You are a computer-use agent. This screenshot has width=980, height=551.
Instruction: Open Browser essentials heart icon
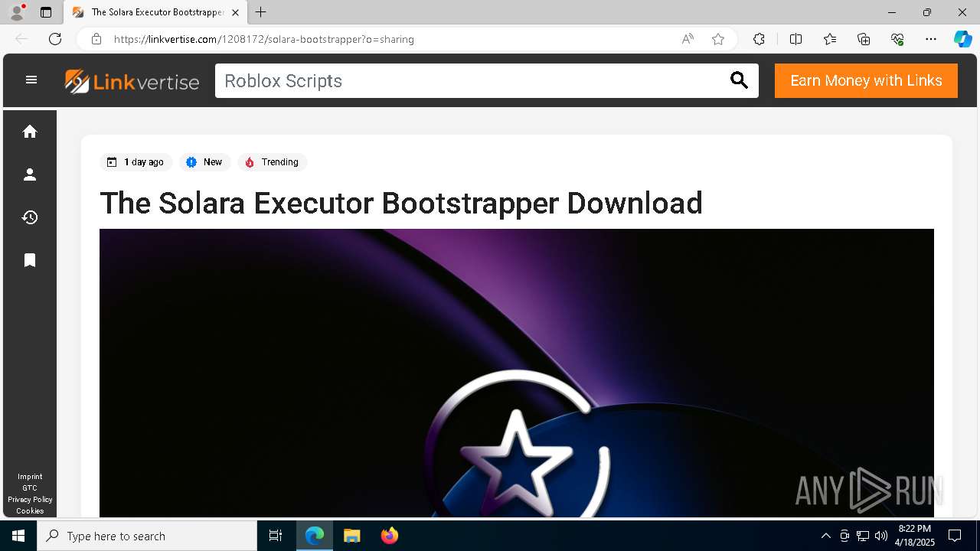[897, 39]
